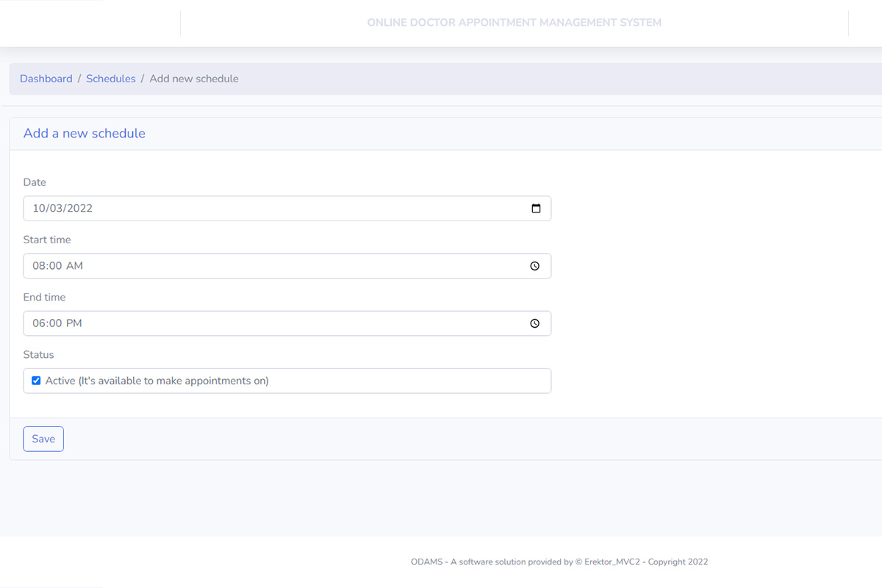Go to Dashboard breadcrumb link
The width and height of the screenshot is (882, 588).
coord(46,79)
